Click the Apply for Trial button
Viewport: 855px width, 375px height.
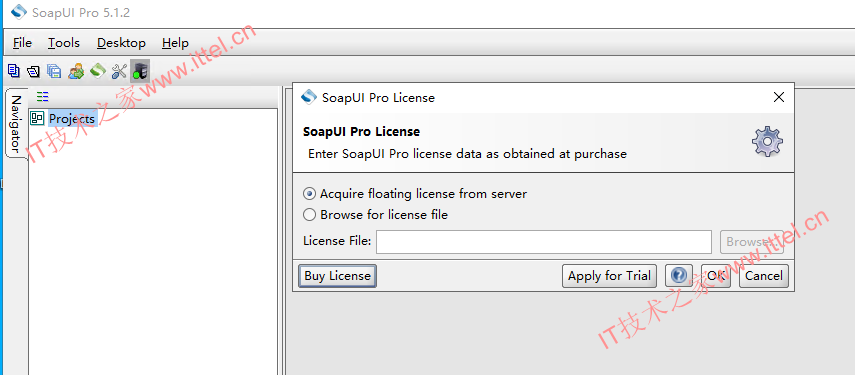(x=609, y=276)
